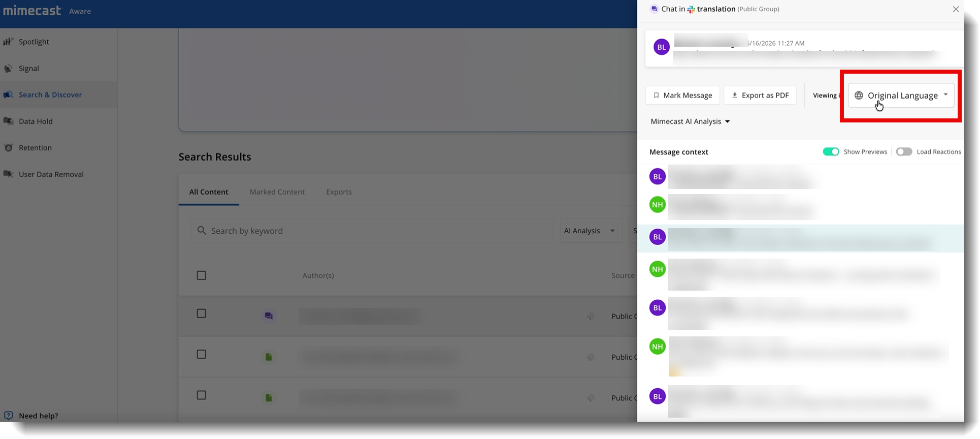980x439 pixels.
Task: Open the Original Language dropdown
Action: click(x=901, y=95)
